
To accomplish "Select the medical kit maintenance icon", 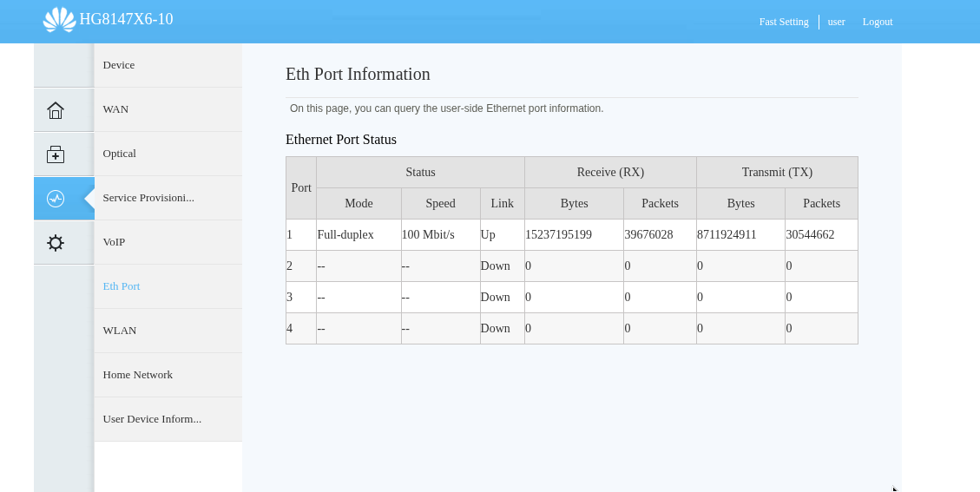I will point(56,154).
